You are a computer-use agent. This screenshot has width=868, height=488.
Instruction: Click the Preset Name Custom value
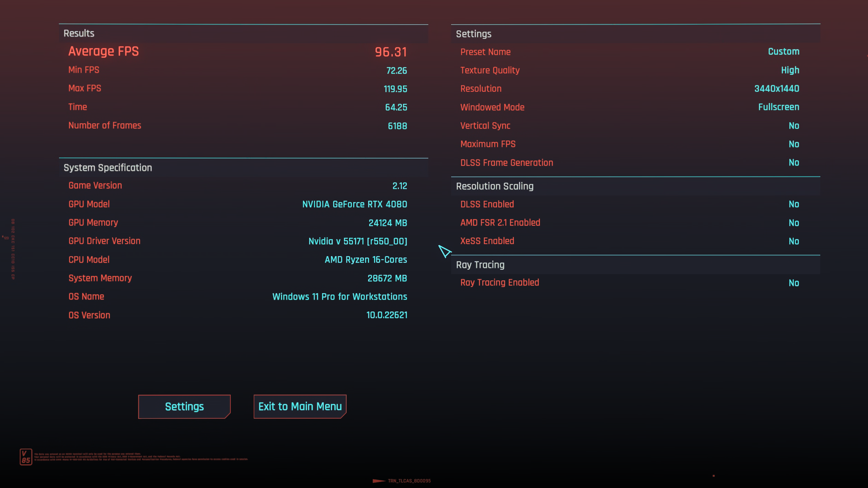coord(783,52)
